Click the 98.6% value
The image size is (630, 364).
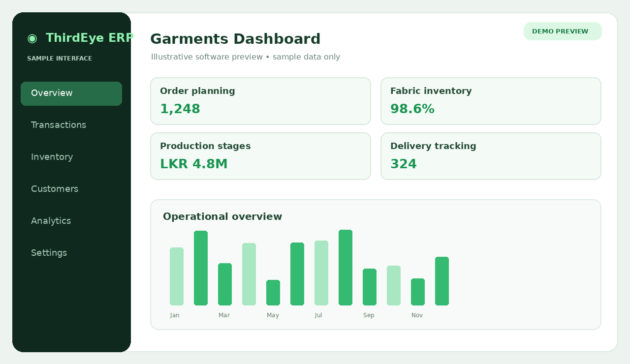coord(412,109)
